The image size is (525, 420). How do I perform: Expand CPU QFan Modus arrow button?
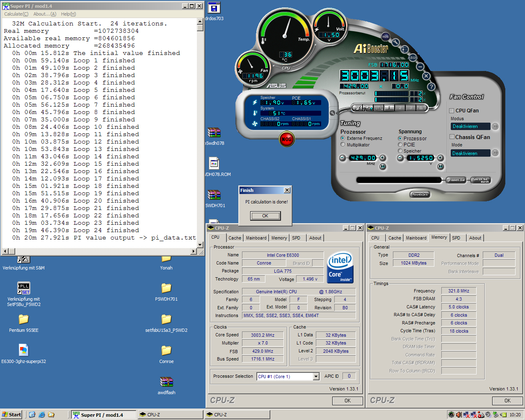(495, 126)
